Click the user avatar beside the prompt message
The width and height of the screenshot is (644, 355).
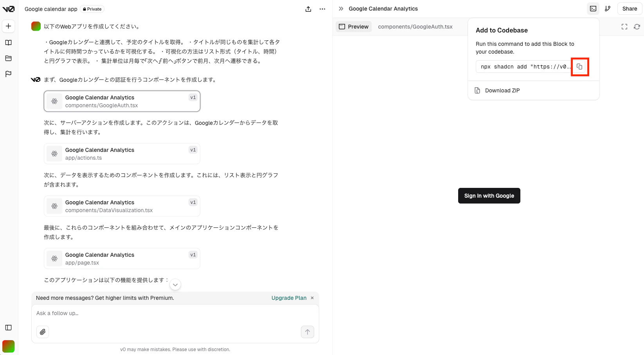pyautogui.click(x=36, y=26)
